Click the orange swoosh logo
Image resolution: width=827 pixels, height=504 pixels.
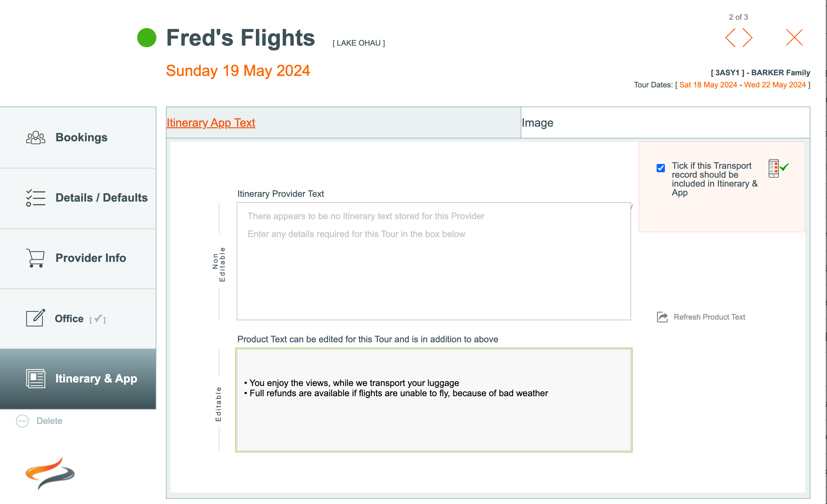pos(50,473)
